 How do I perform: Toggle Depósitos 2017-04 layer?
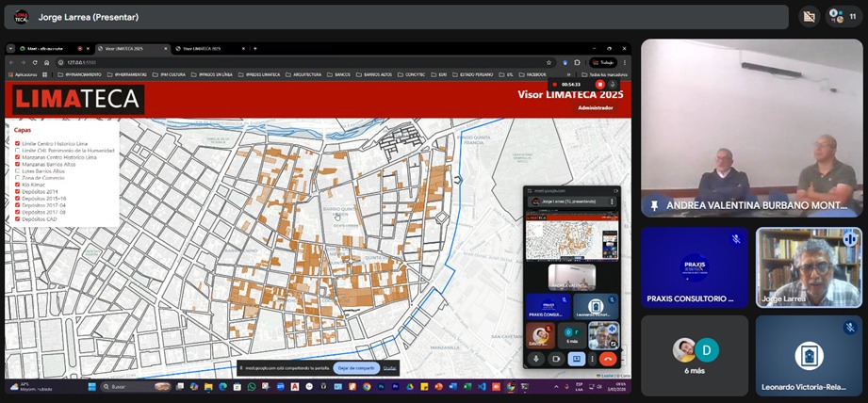(18, 205)
